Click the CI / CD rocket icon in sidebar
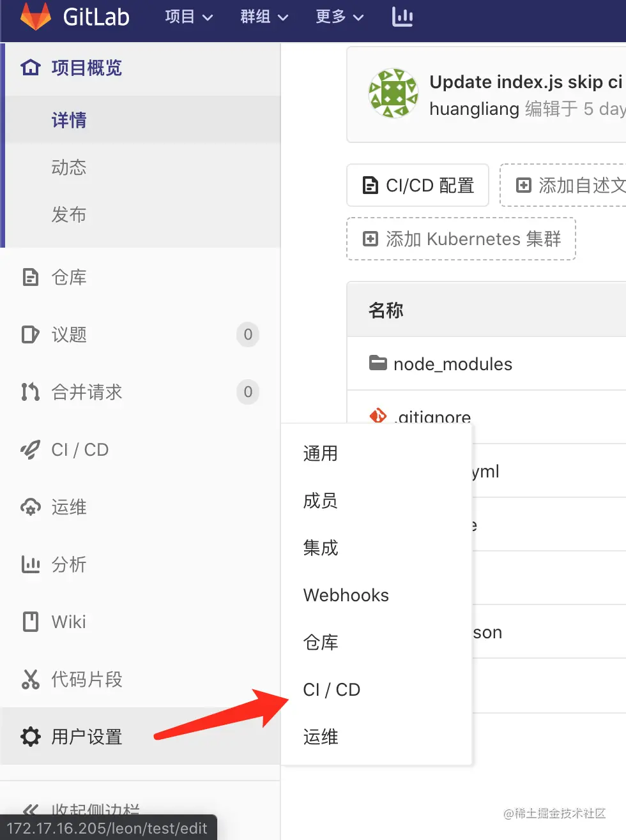 30,449
